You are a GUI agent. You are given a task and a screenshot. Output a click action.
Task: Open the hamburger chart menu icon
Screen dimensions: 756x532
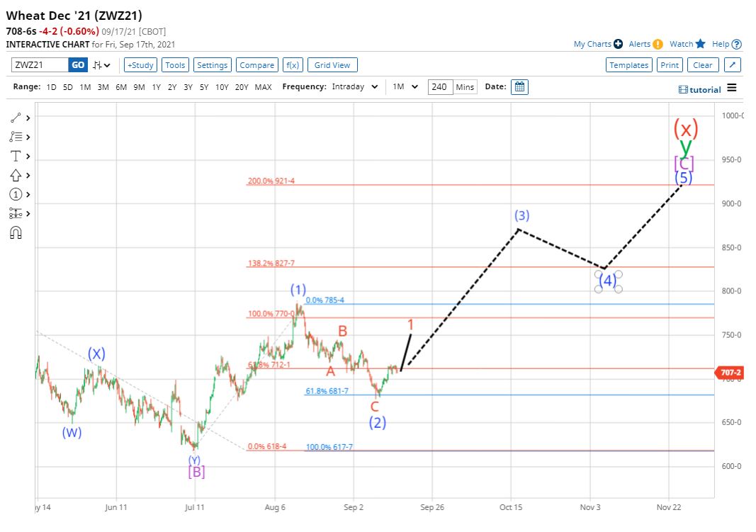732,88
